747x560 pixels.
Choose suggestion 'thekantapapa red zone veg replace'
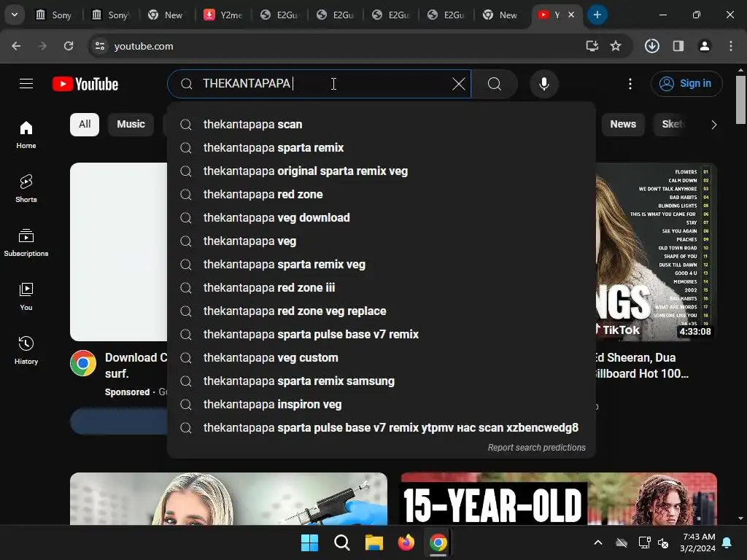pos(381,311)
